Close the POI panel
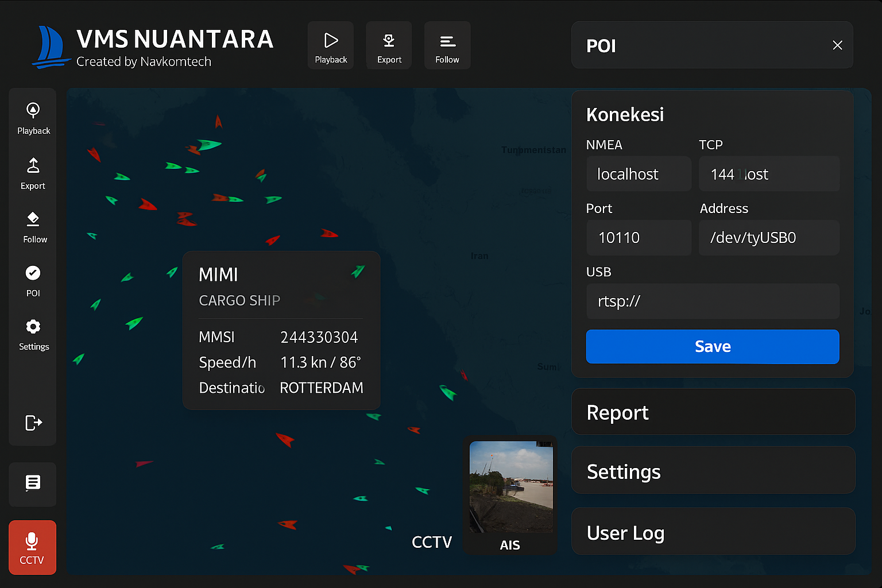Viewport: 882px width, 588px height. pos(837,45)
